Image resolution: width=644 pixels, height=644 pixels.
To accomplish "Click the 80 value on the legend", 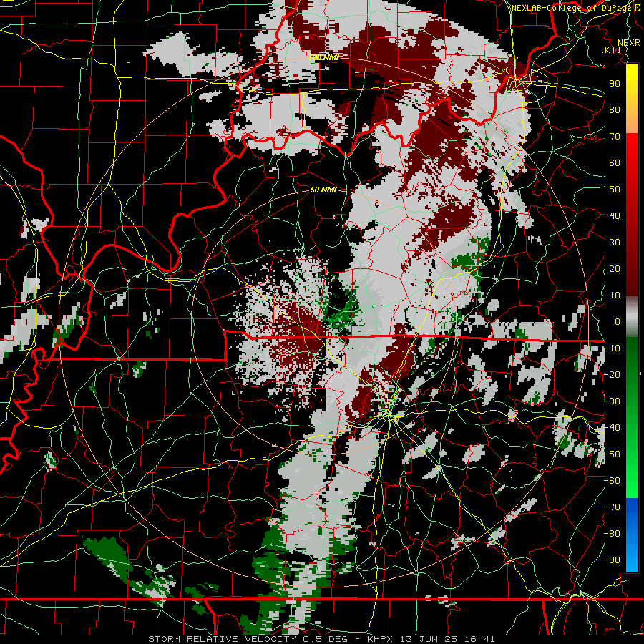I will click(615, 109).
